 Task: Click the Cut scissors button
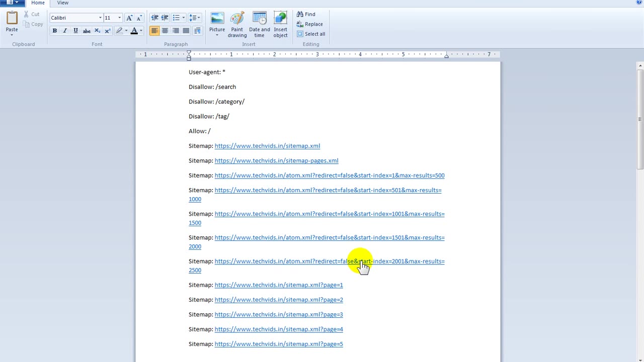coord(32,14)
